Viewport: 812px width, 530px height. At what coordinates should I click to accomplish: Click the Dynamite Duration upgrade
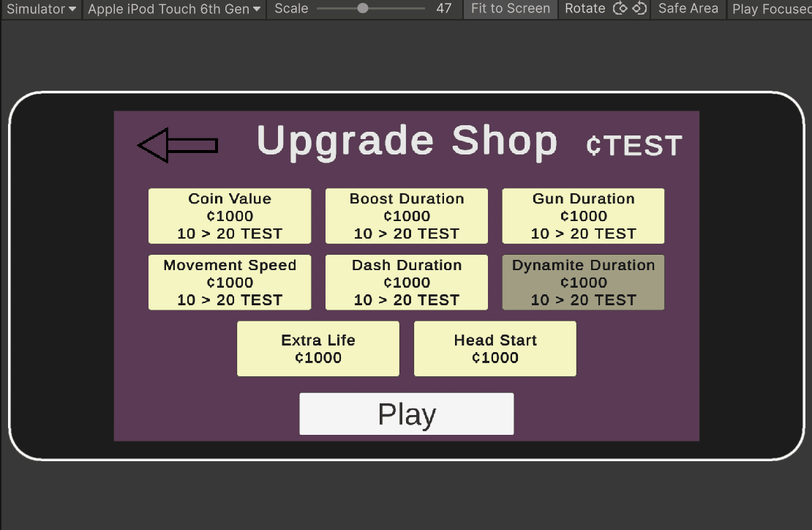tap(583, 283)
